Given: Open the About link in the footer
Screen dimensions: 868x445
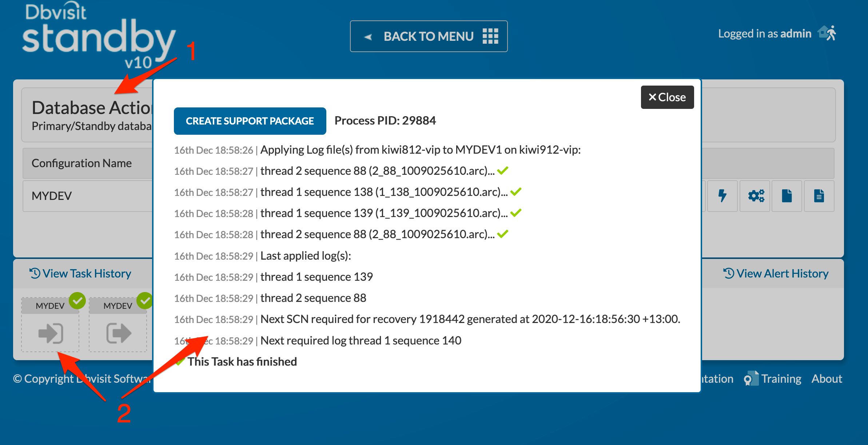Looking at the screenshot, I should pos(827,379).
